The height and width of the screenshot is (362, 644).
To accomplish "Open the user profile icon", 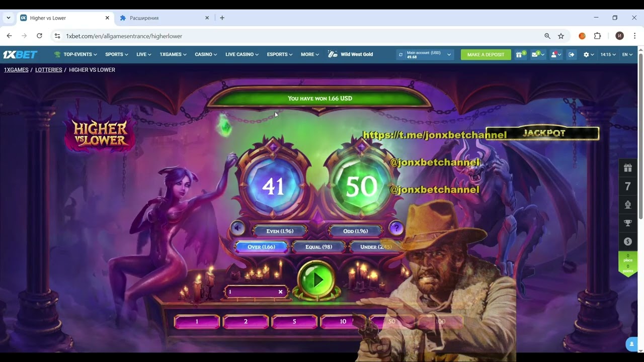I will [x=555, y=54].
